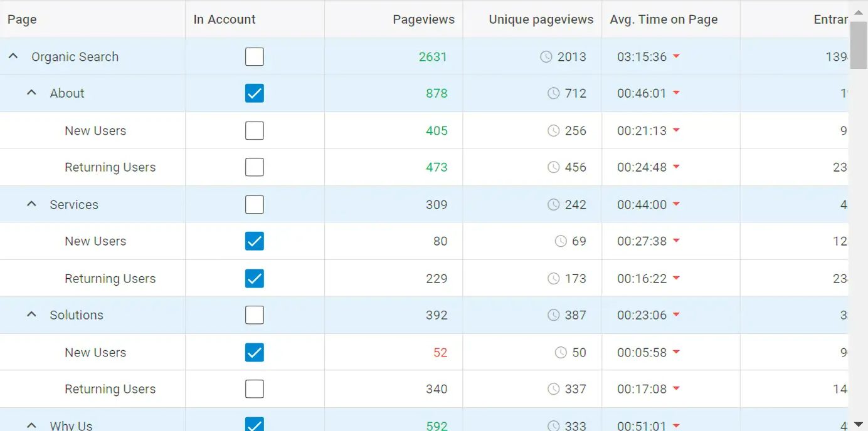Viewport: 868px width, 431px height.
Task: Select the Returning Users row under Services
Action: 110,279
